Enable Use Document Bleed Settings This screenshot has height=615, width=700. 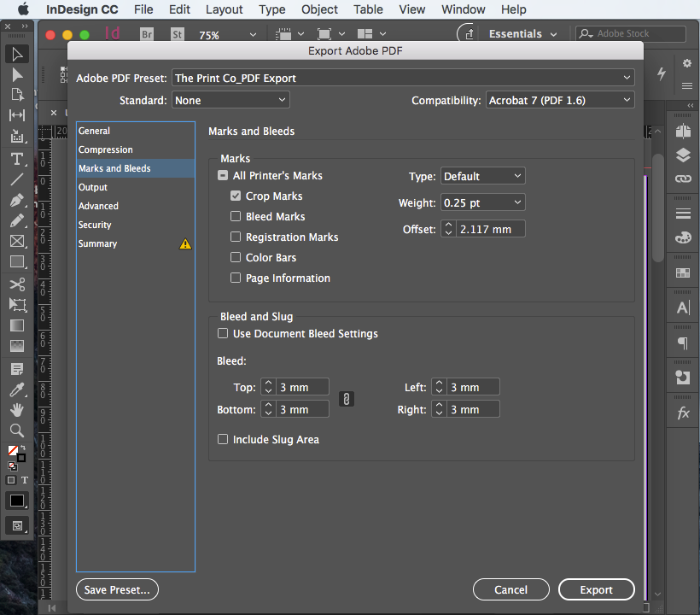[x=222, y=333]
